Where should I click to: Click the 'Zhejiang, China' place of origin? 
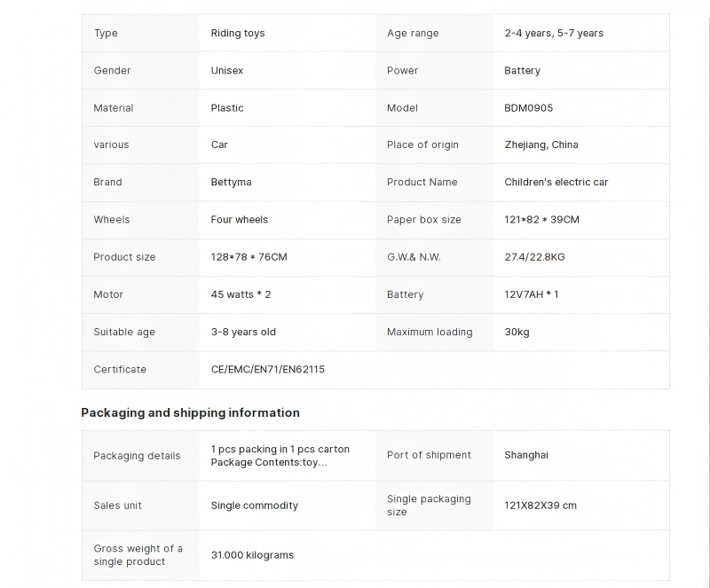click(x=541, y=145)
